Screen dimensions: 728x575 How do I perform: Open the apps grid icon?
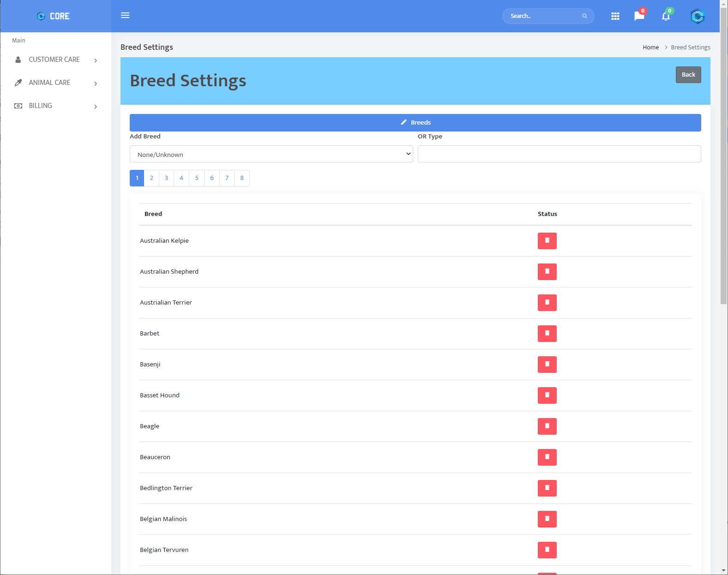tap(615, 16)
